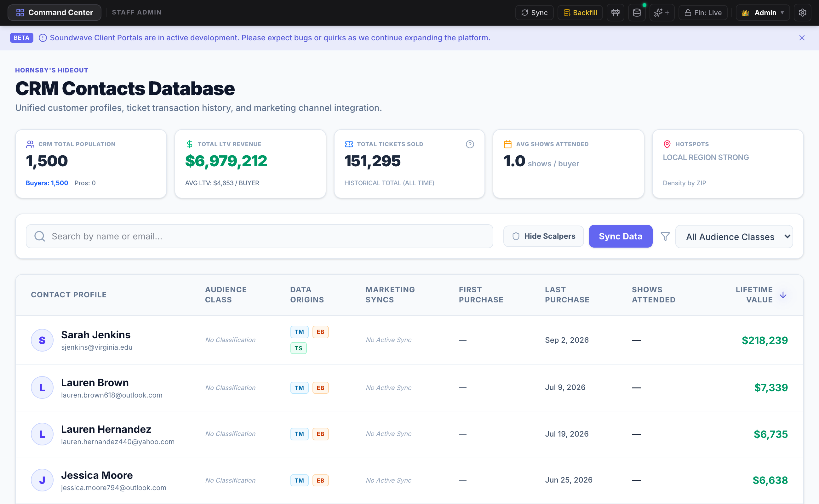Click the sparkles plus AI icon
Screen dimensions: 819x504
(662, 13)
